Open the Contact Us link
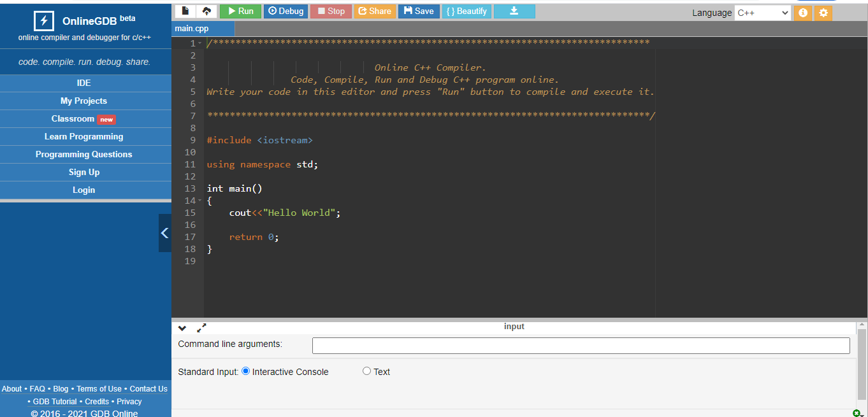 [x=148, y=389]
